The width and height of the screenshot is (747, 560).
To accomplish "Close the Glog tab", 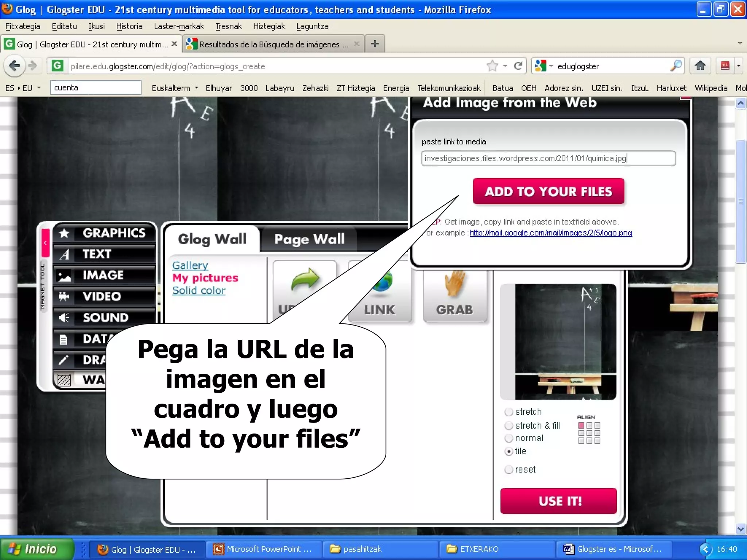I will coord(174,44).
